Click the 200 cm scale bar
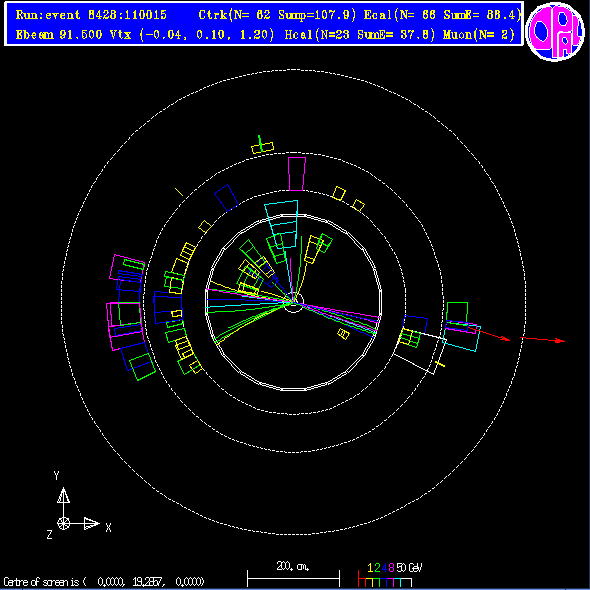Viewport: 590px width, 590px height. (x=293, y=577)
